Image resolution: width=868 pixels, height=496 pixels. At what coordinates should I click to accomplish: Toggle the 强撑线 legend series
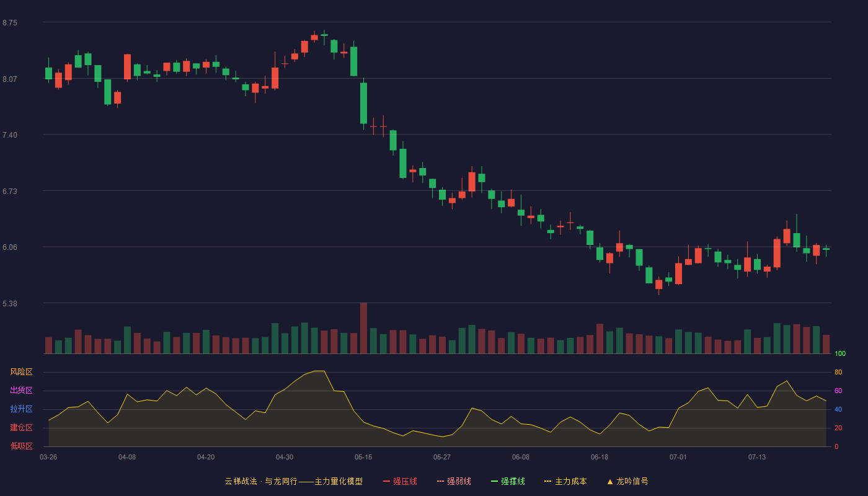click(508, 481)
